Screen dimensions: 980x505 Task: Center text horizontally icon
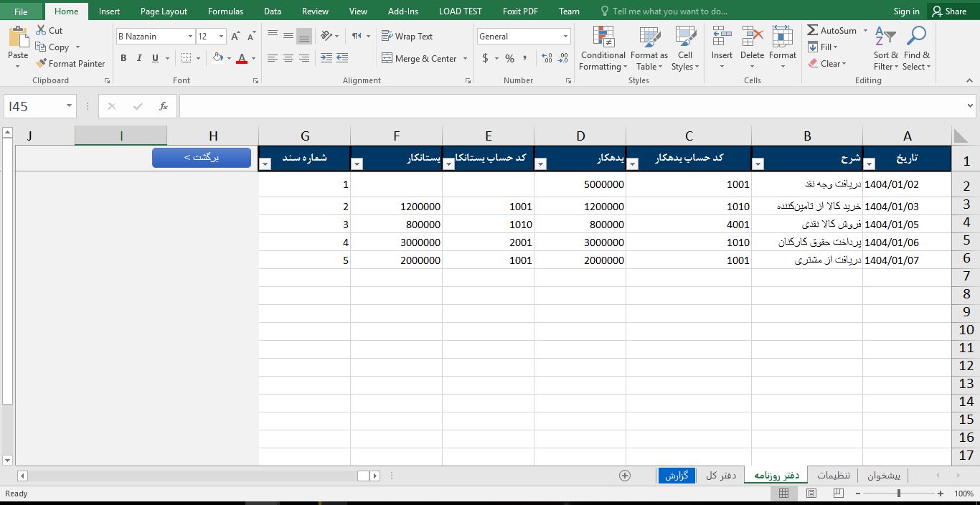click(x=288, y=58)
